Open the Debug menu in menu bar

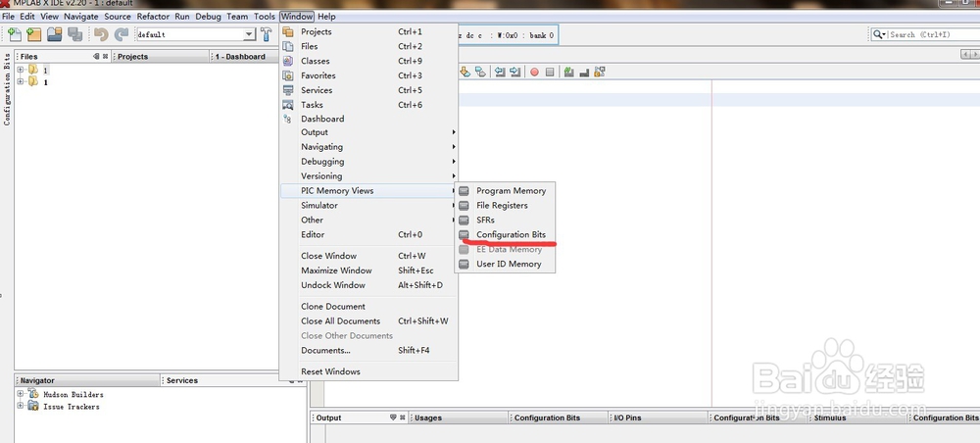[x=208, y=17]
